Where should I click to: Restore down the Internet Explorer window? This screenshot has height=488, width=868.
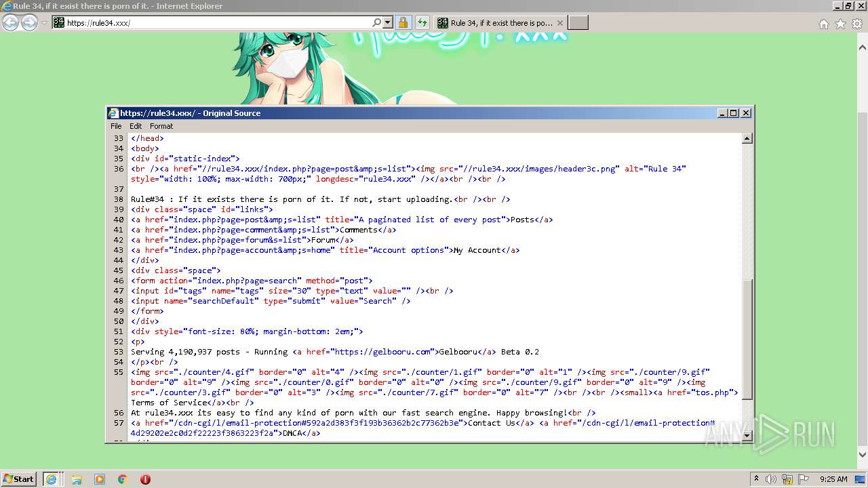[x=849, y=5]
